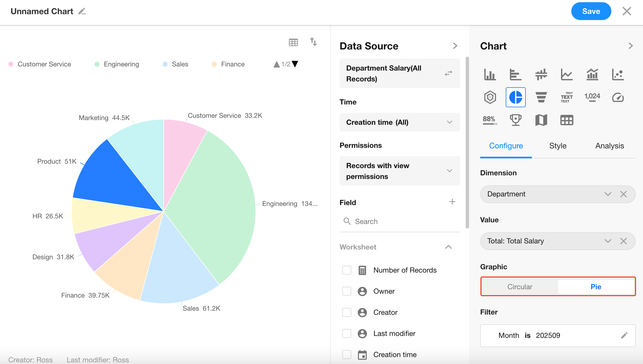The width and height of the screenshot is (643, 364).
Task: Open the Analysis tab
Action: (609, 146)
